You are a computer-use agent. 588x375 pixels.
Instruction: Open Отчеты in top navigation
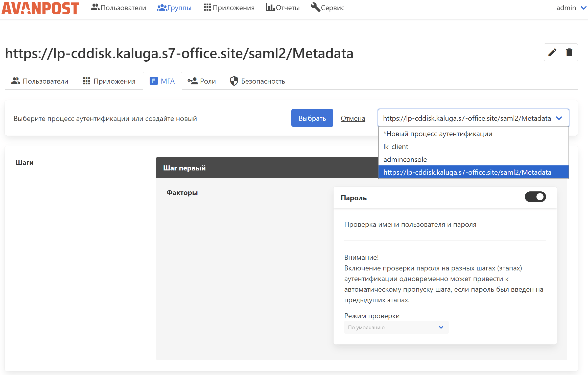pyautogui.click(x=283, y=8)
